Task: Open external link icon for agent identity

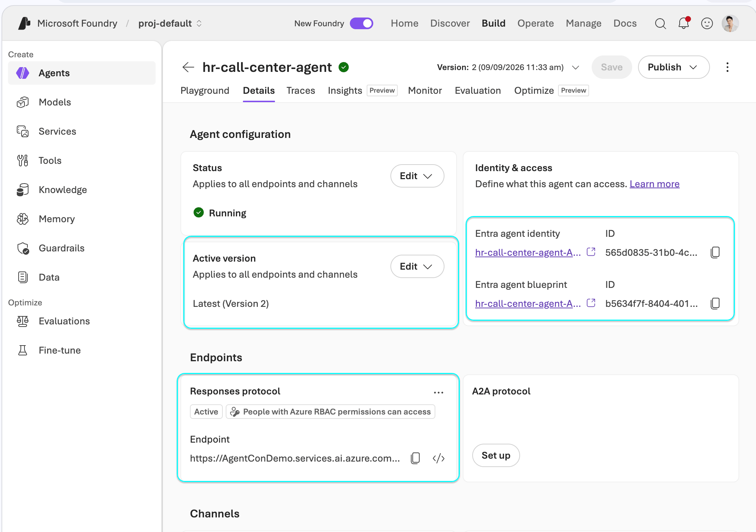Action: coord(591,252)
